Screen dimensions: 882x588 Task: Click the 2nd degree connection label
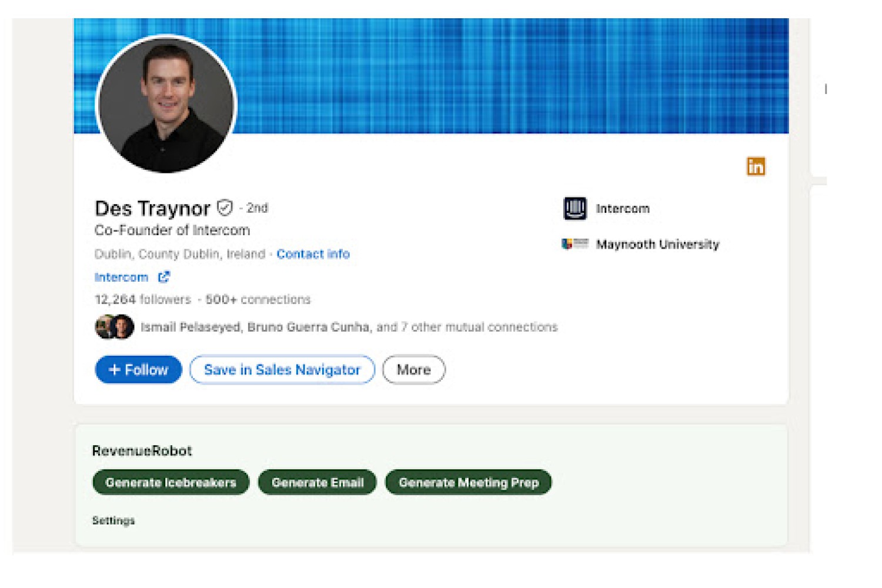point(257,208)
